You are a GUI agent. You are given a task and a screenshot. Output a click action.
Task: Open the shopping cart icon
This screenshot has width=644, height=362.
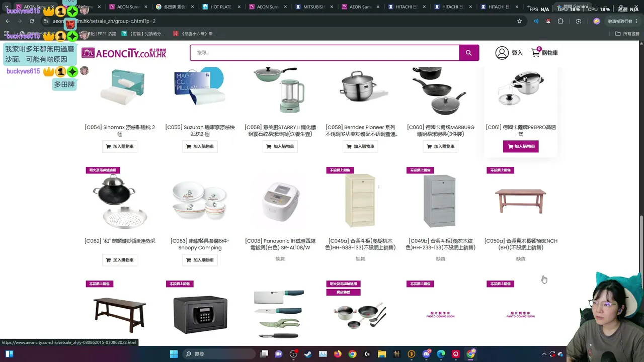tap(536, 52)
